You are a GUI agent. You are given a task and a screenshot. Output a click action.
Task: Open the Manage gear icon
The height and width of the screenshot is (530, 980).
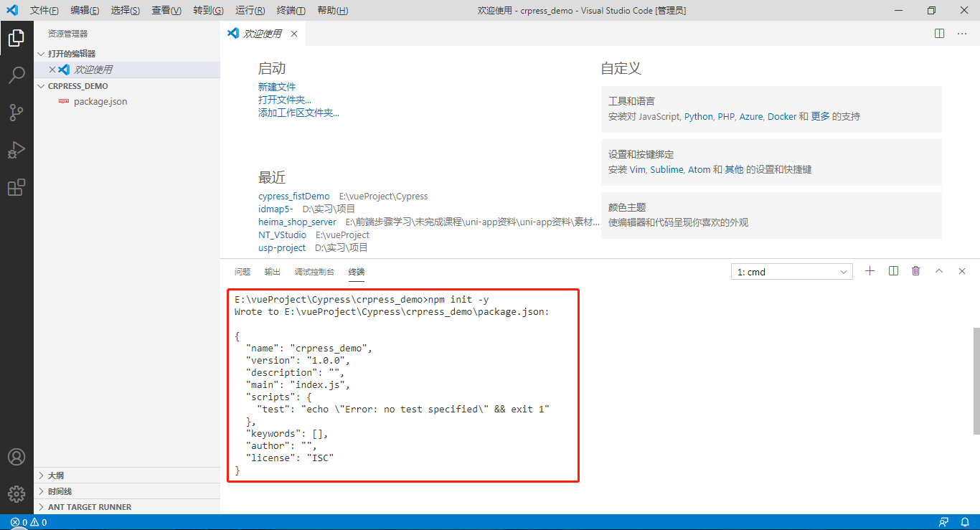[x=17, y=494]
